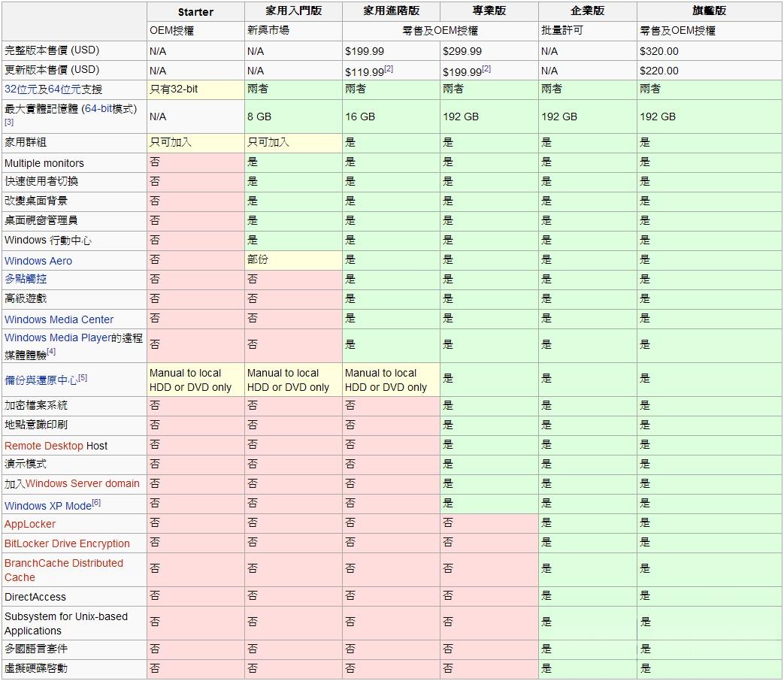Open the Windows Media Center link
The image size is (784, 681).
click(59, 319)
